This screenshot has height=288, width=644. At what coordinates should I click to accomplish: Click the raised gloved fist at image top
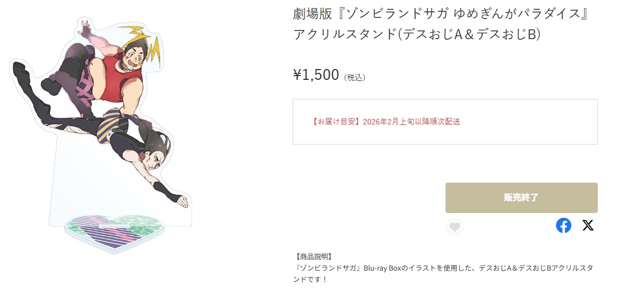point(86,27)
